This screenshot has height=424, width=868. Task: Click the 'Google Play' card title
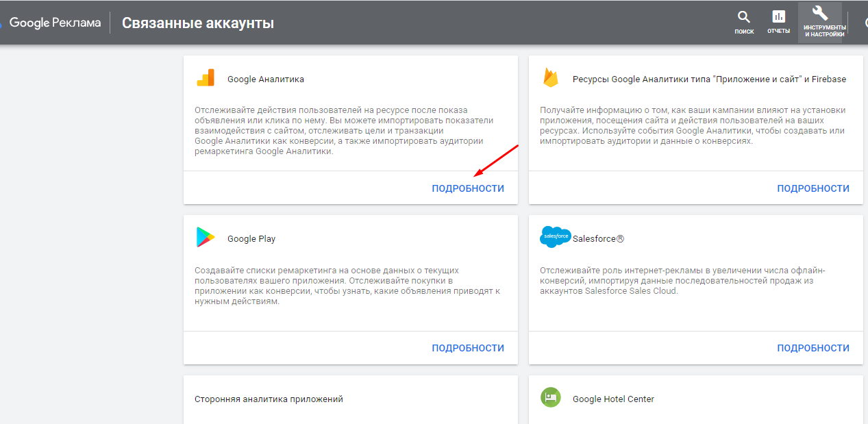[x=251, y=239]
